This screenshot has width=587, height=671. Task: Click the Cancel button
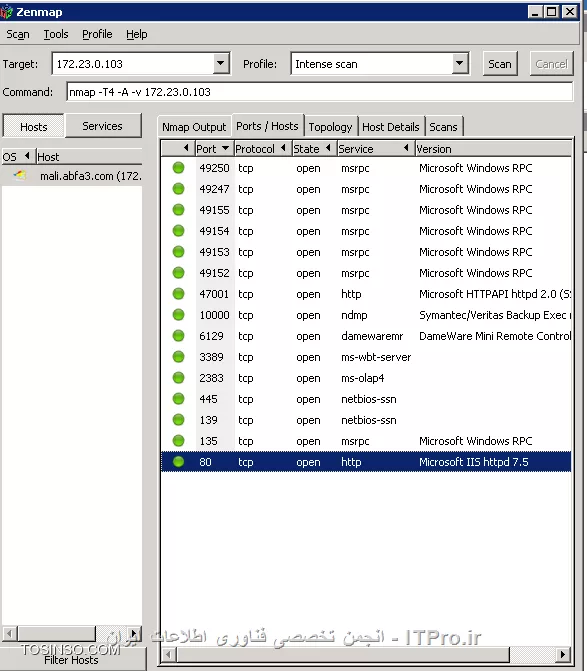click(551, 64)
